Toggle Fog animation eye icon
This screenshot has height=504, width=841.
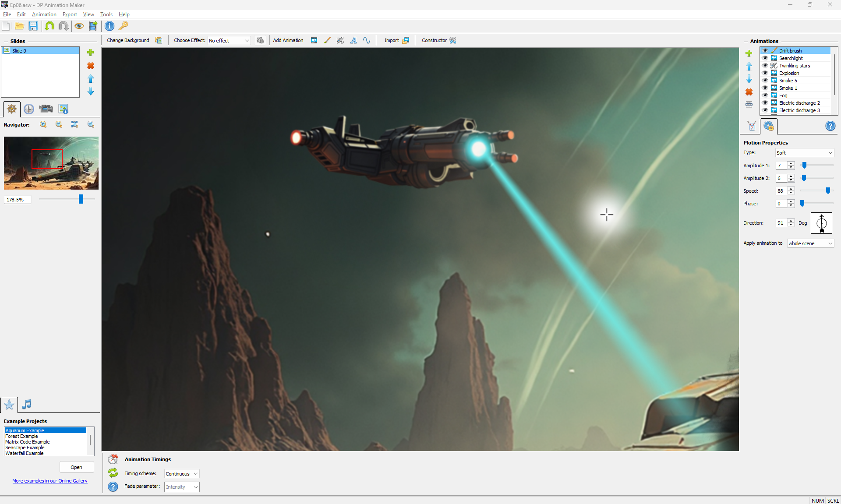tap(765, 95)
